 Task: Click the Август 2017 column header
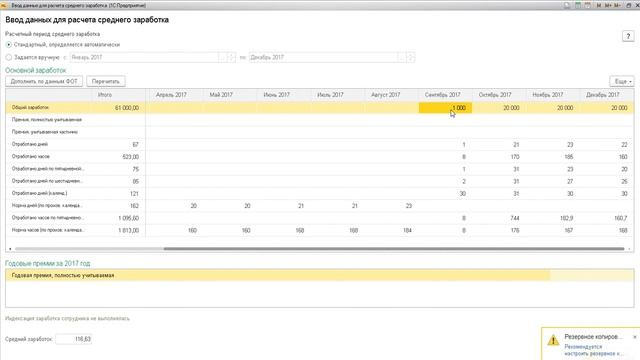pyautogui.click(x=391, y=95)
